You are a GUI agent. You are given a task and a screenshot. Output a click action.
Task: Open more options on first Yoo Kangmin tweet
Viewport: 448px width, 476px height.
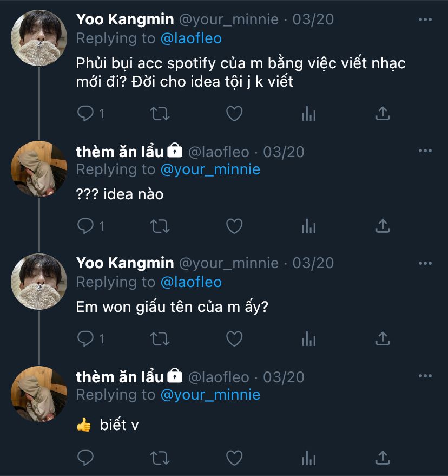pyautogui.click(x=425, y=20)
